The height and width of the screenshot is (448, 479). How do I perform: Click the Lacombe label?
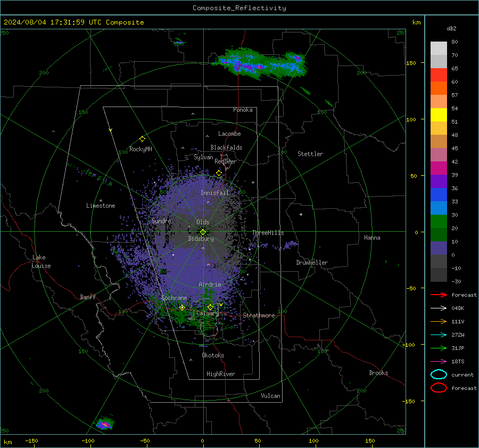click(x=229, y=134)
